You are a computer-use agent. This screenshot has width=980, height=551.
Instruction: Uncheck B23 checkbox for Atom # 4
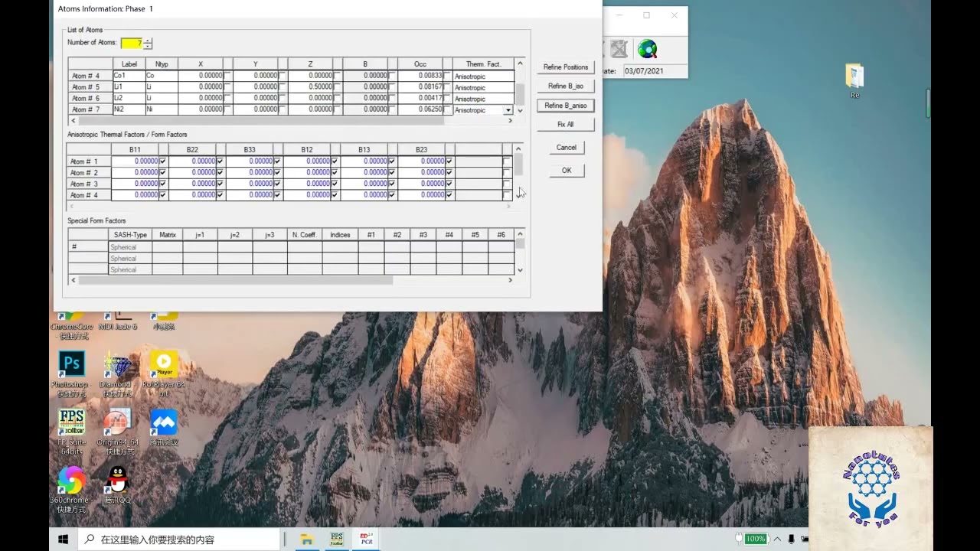tap(449, 195)
